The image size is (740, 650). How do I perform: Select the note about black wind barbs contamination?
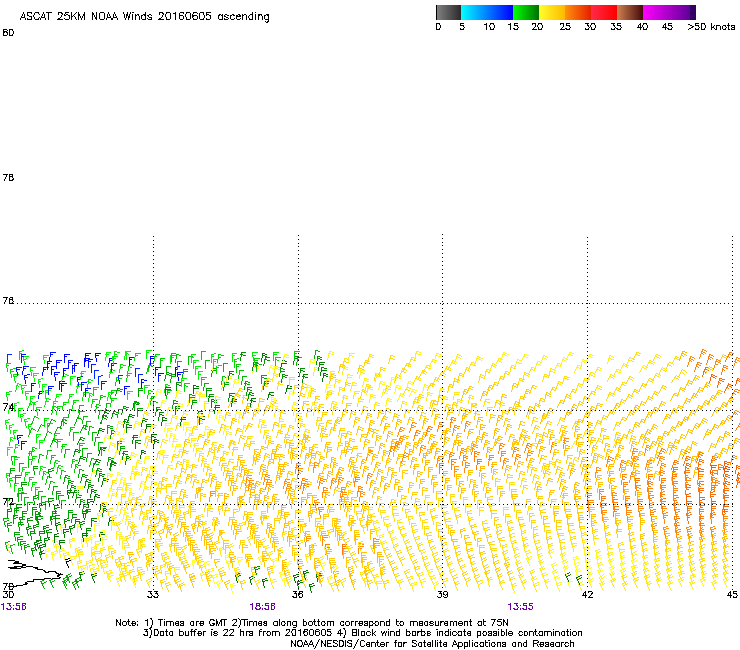tap(460, 633)
